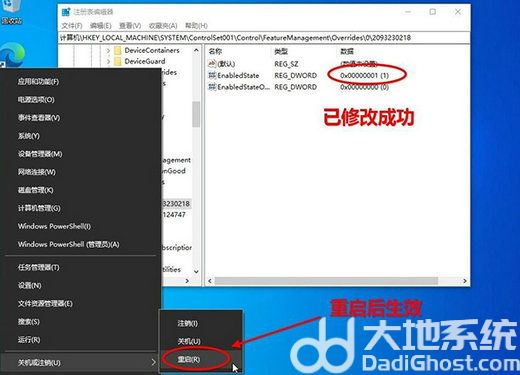Open the Microsoft Edge desktop icon

pos(12,55)
